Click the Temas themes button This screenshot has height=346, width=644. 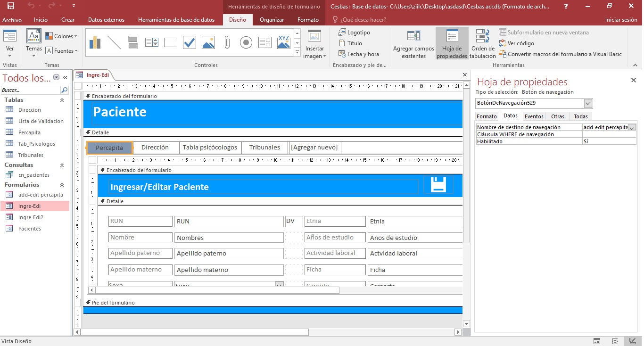(34, 43)
